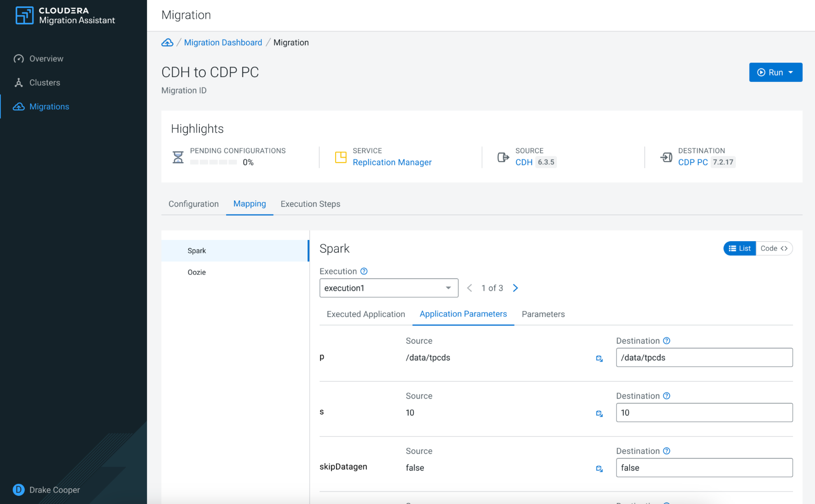Go to previous execution arrow
This screenshot has height=504, width=815.
[469, 288]
